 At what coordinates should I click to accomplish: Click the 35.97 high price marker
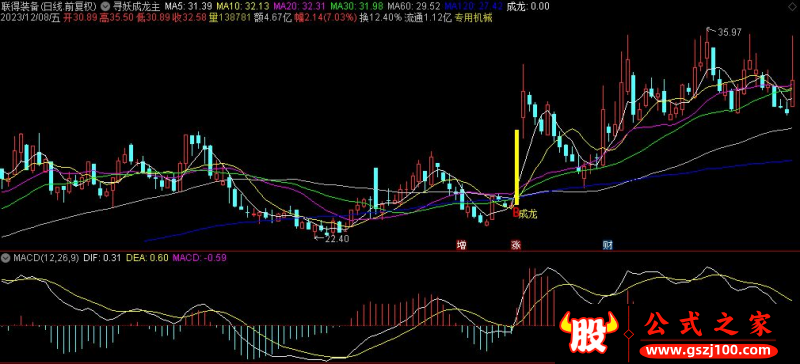tap(725, 32)
